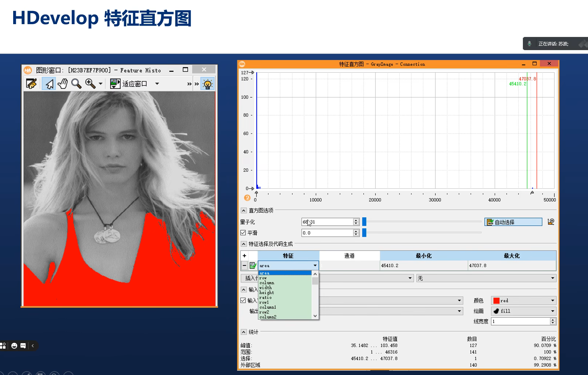The height and width of the screenshot is (375, 588).
Task: Toggle the 平滑 smoothing checkbox
Action: 243,233
